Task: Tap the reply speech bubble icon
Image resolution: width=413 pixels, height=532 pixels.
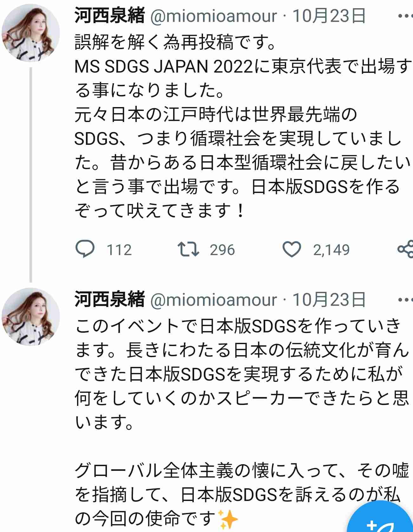Action: pos(85,249)
